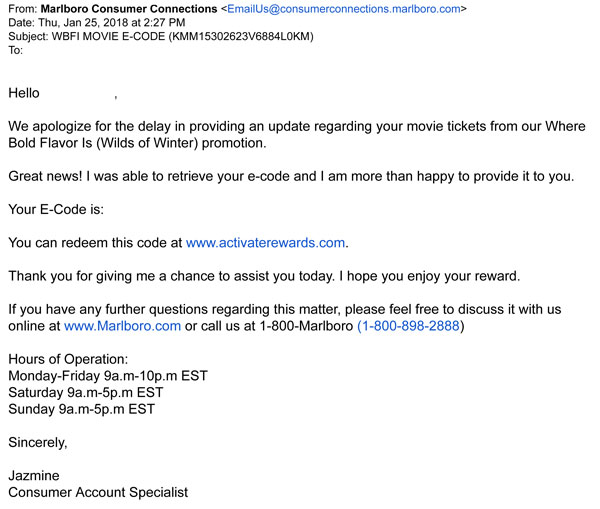Viewport: 600px width, 509px height.
Task: Open the www.activaterewards.com link
Action: 266,242
